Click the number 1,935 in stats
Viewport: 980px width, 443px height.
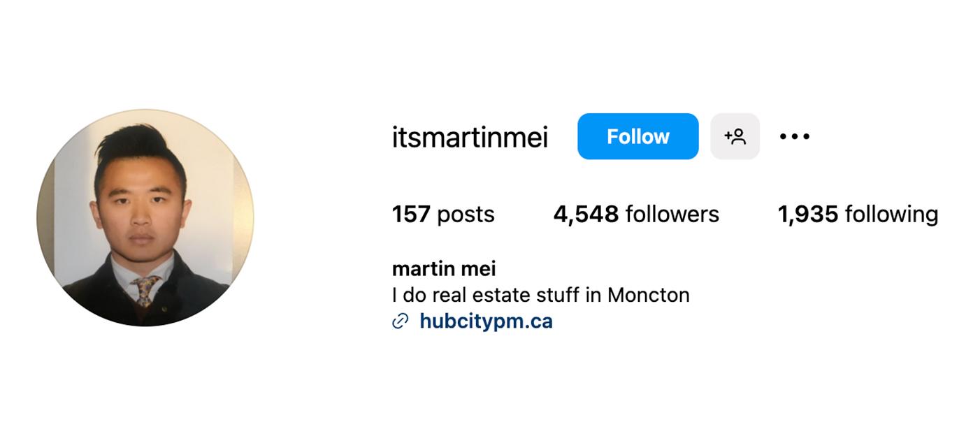tap(807, 214)
